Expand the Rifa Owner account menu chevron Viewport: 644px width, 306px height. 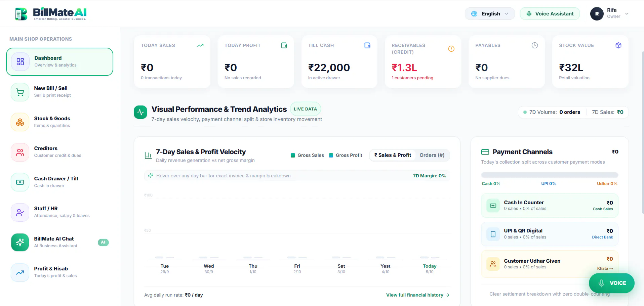click(627, 14)
